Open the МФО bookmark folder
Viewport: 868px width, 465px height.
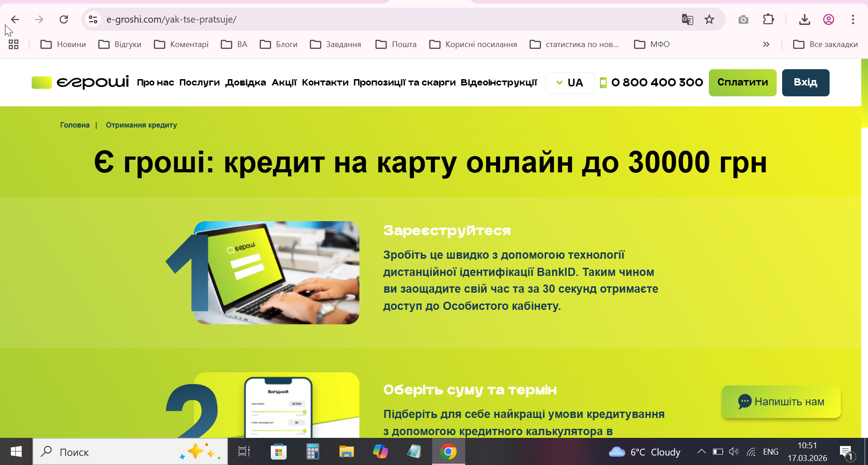click(652, 44)
